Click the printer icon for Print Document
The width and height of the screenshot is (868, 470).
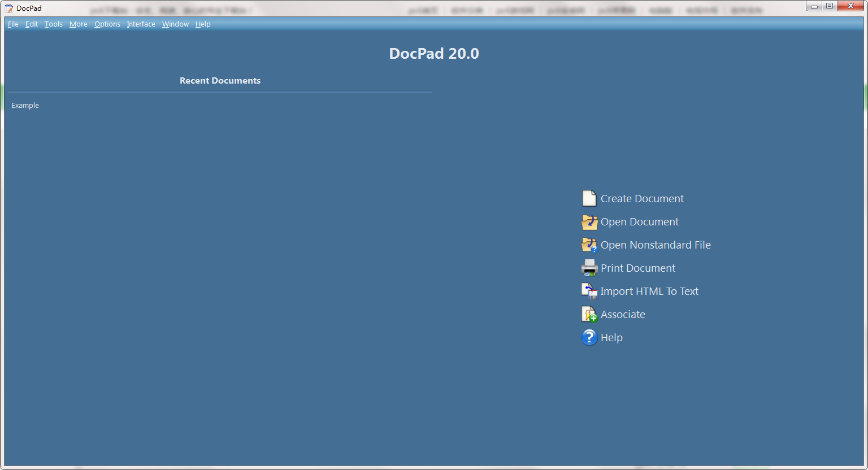[589, 268]
